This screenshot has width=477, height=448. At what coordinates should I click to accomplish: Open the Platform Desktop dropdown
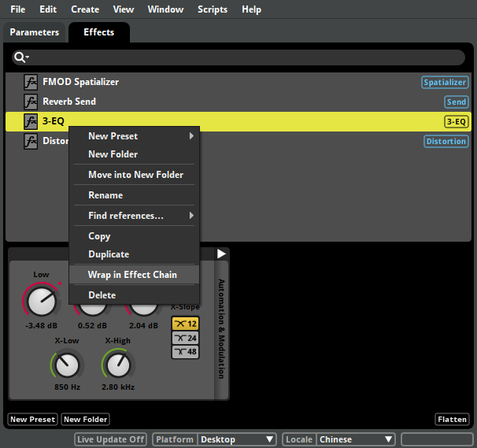point(236,439)
